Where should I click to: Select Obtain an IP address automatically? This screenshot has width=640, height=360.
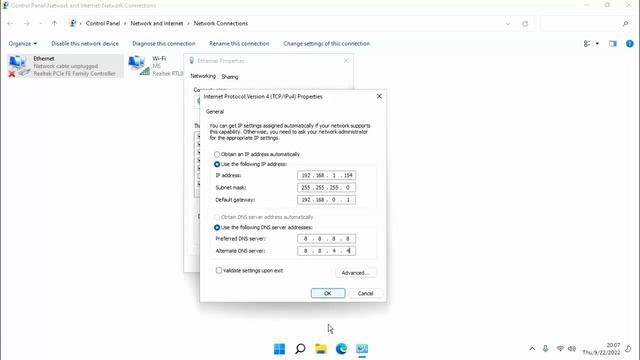coord(217,154)
